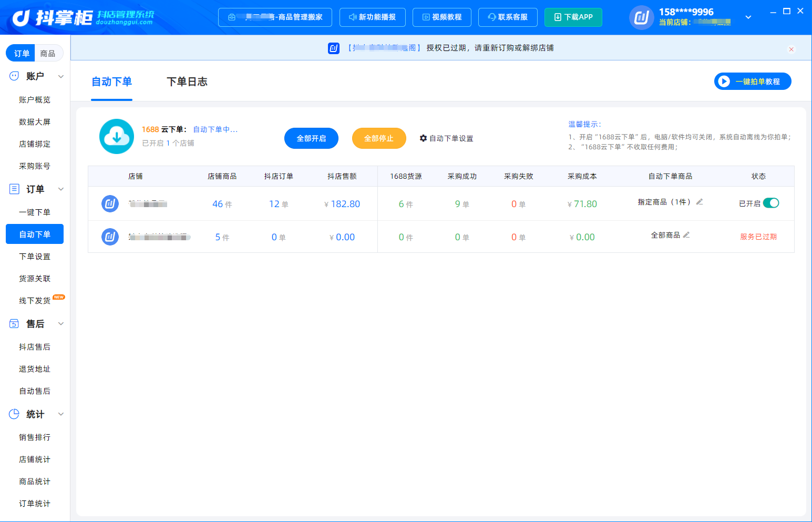Click the shop icon in the second table row

coord(110,237)
